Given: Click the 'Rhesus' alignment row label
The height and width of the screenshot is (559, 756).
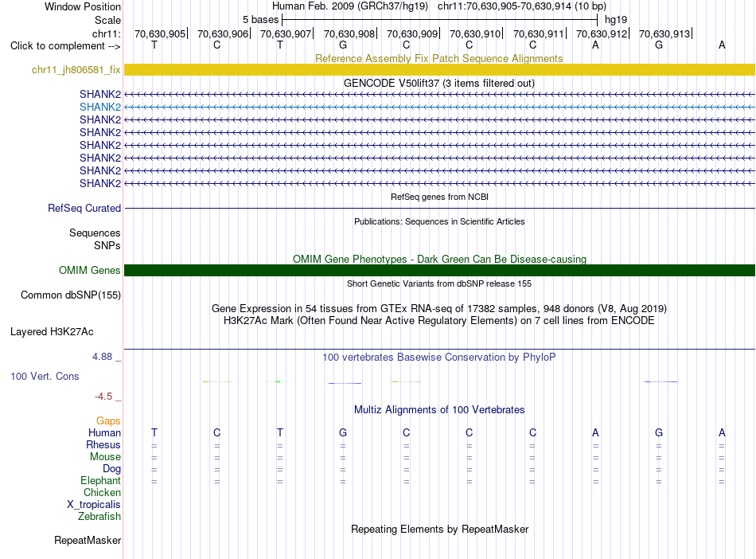Looking at the screenshot, I should click(103, 444).
